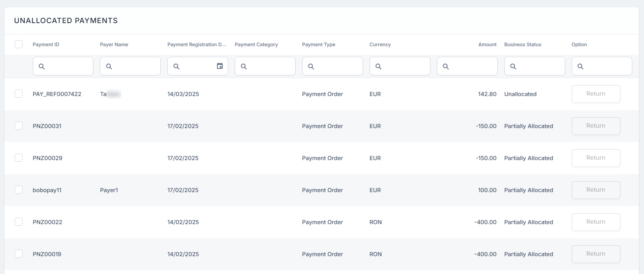Click search icon in Payment Type filter
The width and height of the screenshot is (644, 274).
coord(311,66)
